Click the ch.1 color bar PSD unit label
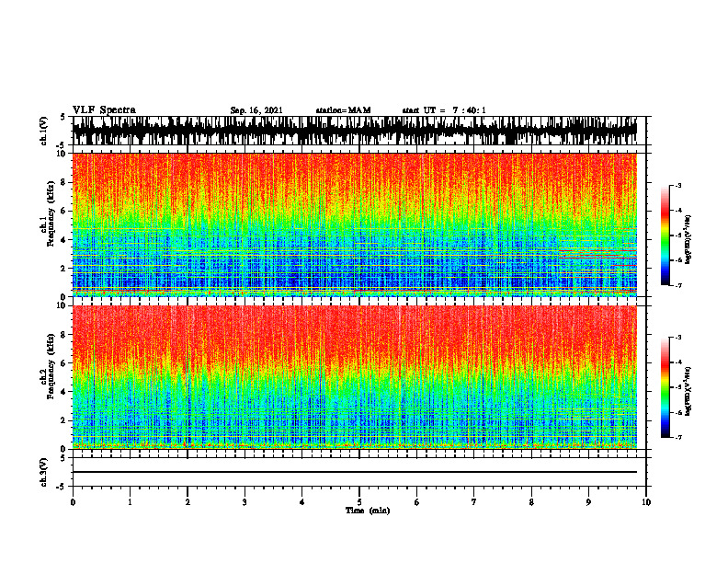 click(x=688, y=240)
